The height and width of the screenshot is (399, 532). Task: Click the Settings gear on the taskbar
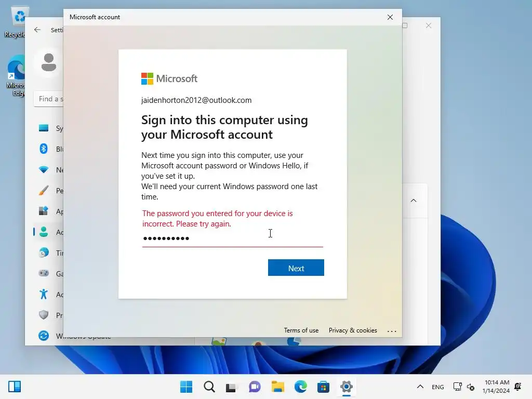[347, 387]
